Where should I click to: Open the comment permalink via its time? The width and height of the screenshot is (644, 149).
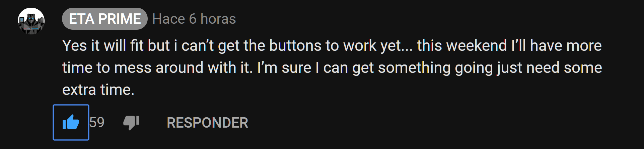194,19
